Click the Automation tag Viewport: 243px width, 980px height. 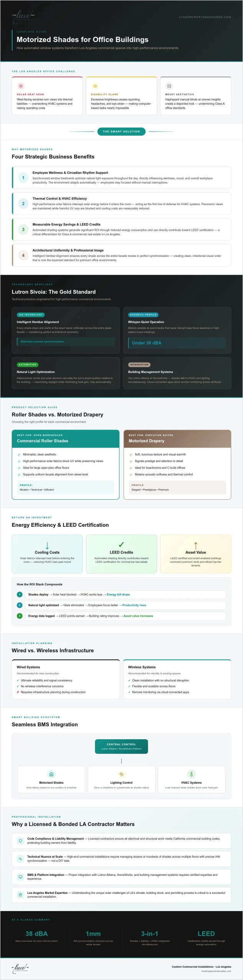28,364
